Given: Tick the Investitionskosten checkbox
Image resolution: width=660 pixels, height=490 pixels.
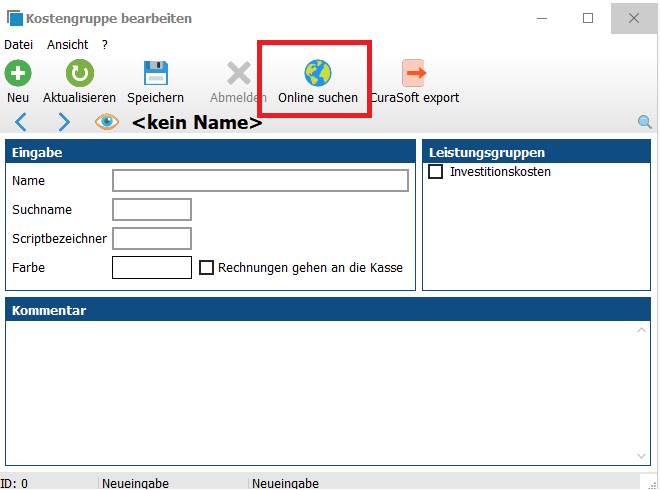Looking at the screenshot, I should pos(435,172).
